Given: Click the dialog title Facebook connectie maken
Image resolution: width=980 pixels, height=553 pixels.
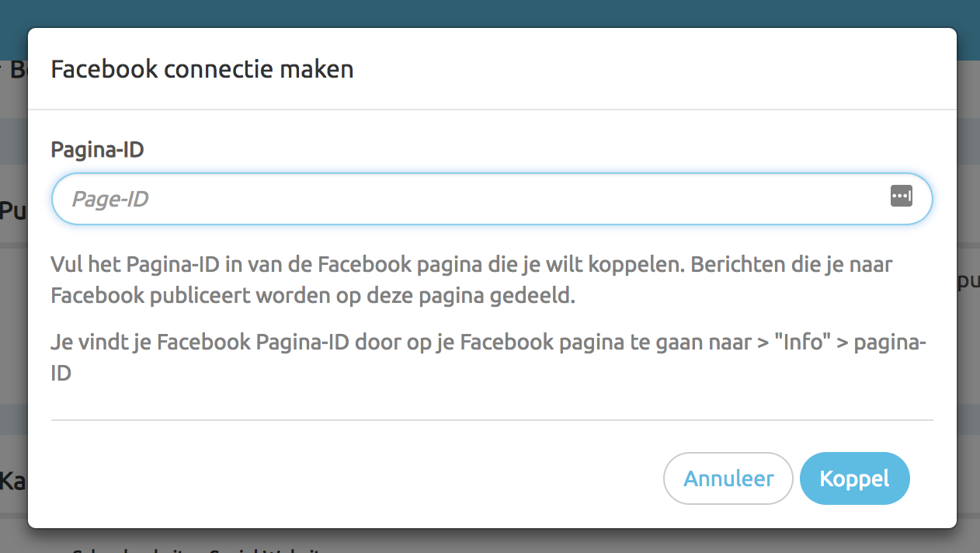Looking at the screenshot, I should pos(202,69).
